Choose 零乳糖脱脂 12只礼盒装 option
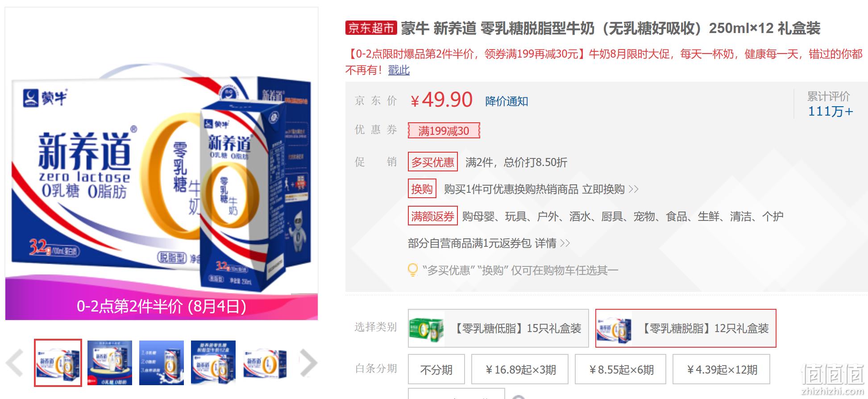The width and height of the screenshot is (868, 399). pyautogui.click(x=686, y=328)
